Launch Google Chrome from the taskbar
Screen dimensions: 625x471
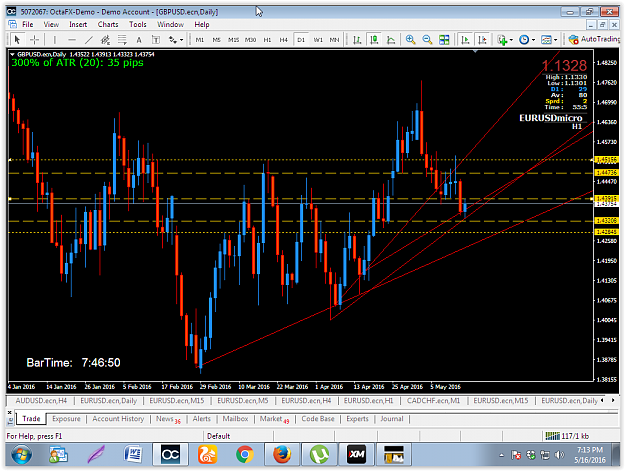tap(245, 454)
